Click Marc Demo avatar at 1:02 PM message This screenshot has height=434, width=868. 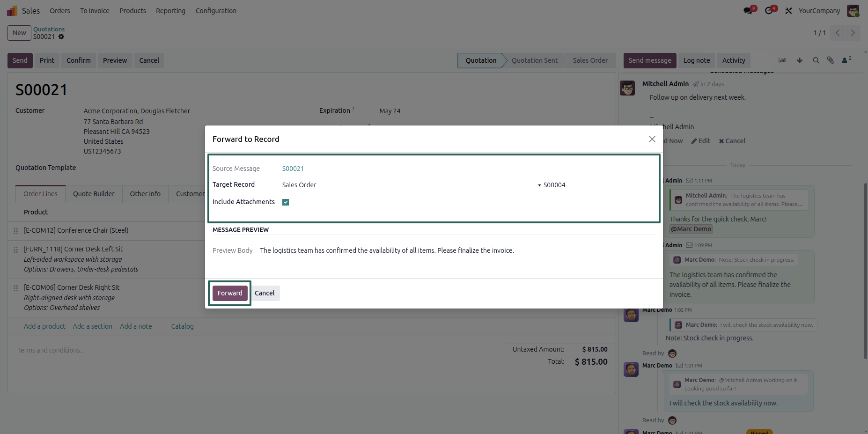(x=631, y=315)
